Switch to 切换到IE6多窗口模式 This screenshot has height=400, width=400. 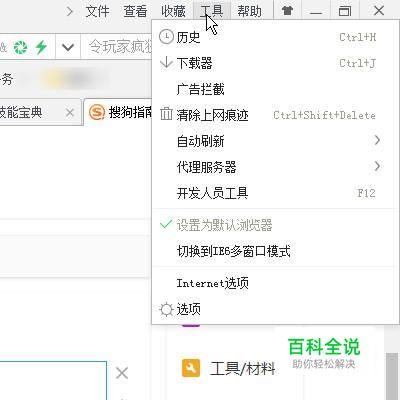pyautogui.click(x=275, y=251)
